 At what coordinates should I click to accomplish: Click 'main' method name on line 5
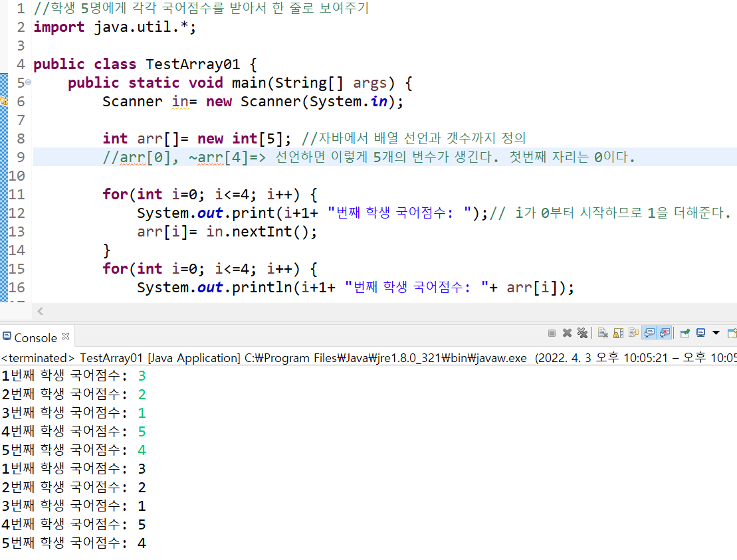pos(249,82)
